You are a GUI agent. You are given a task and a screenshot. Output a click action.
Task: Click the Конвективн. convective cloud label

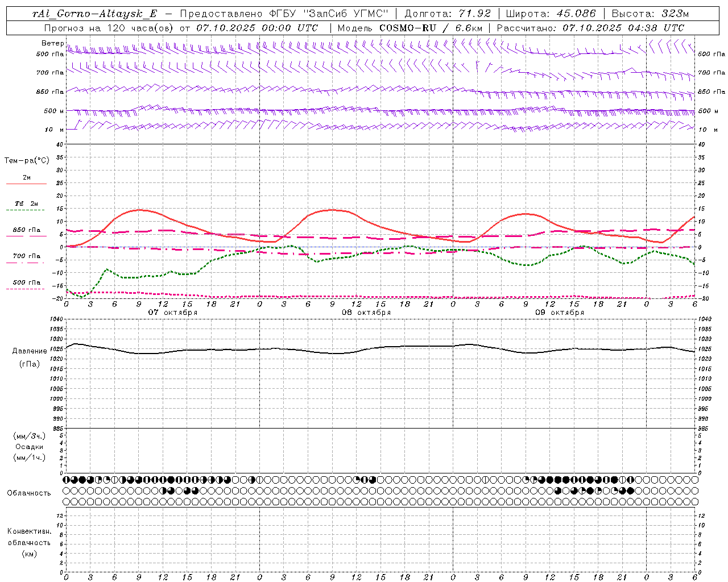(x=29, y=531)
